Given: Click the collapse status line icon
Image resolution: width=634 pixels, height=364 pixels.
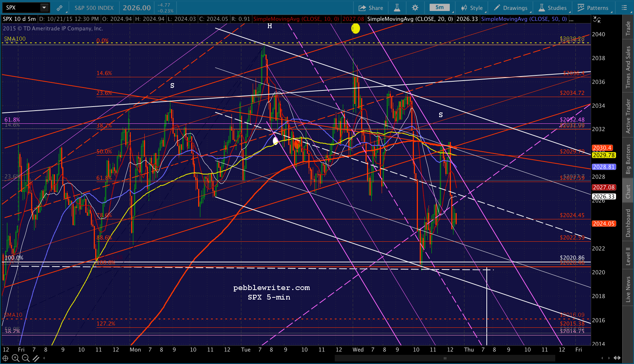Looking at the screenshot, I should (x=597, y=19).
